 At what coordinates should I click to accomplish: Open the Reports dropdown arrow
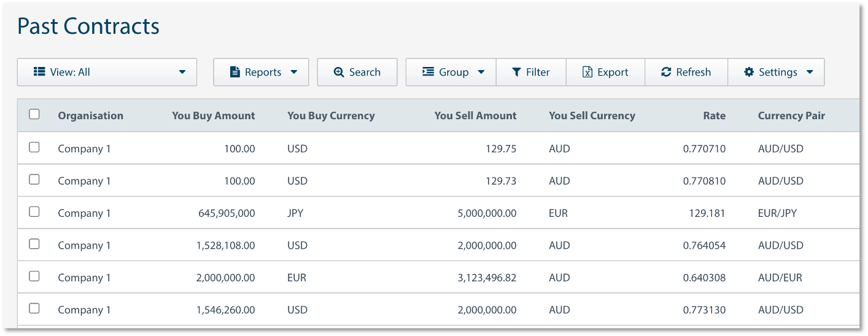tap(294, 72)
